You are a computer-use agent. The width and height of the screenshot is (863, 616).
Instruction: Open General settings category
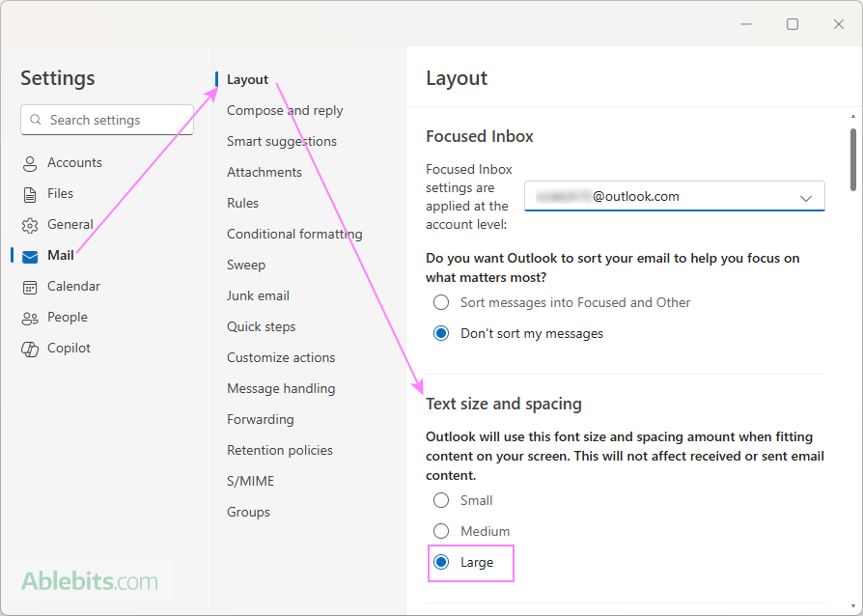70,224
